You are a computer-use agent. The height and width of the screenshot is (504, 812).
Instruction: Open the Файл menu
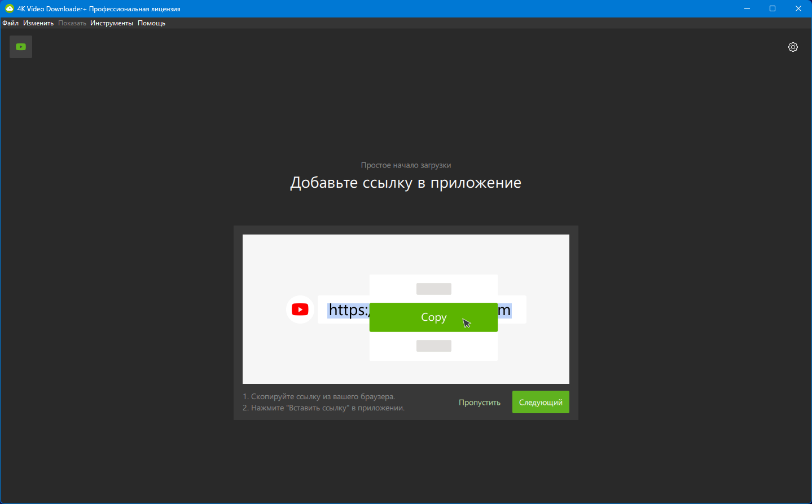point(10,23)
